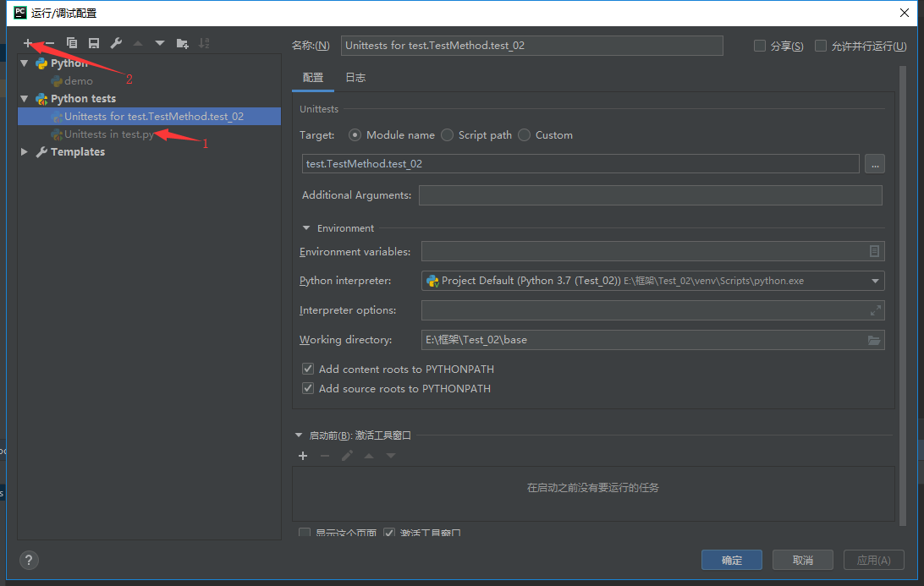Toggle the 激活工具窗口 checkbox at the bottom
The height and width of the screenshot is (586, 924).
389,533
